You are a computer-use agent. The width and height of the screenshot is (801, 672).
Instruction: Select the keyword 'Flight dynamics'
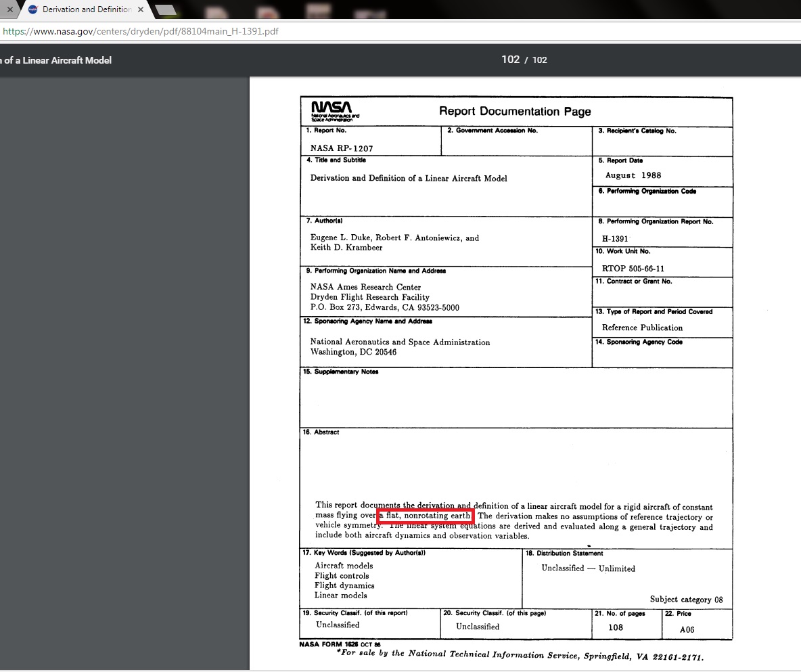point(344,585)
